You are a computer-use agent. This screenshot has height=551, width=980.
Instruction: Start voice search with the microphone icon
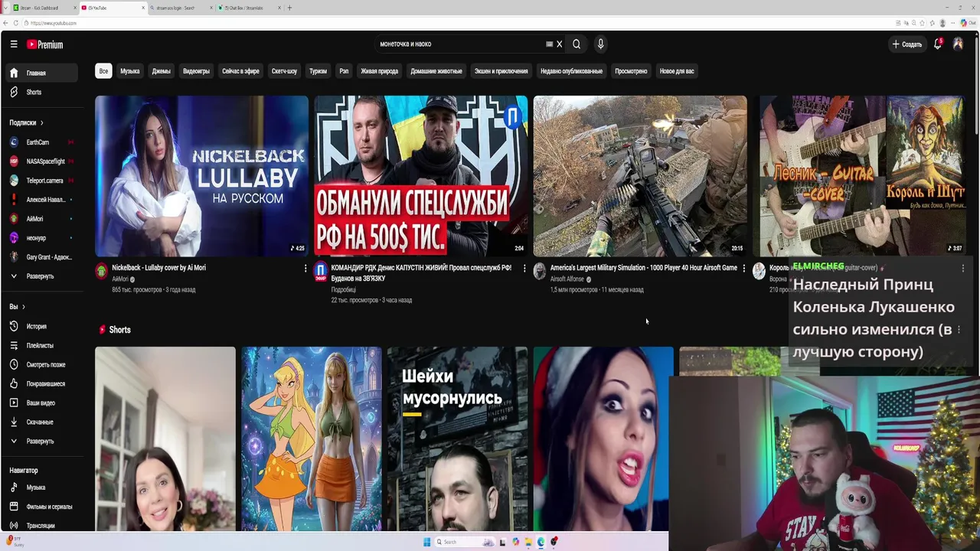point(600,44)
